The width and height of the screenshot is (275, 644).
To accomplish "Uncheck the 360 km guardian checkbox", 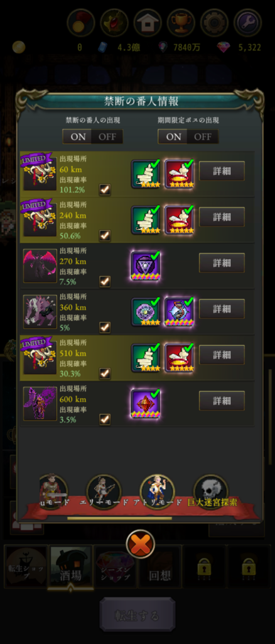I will (105, 327).
